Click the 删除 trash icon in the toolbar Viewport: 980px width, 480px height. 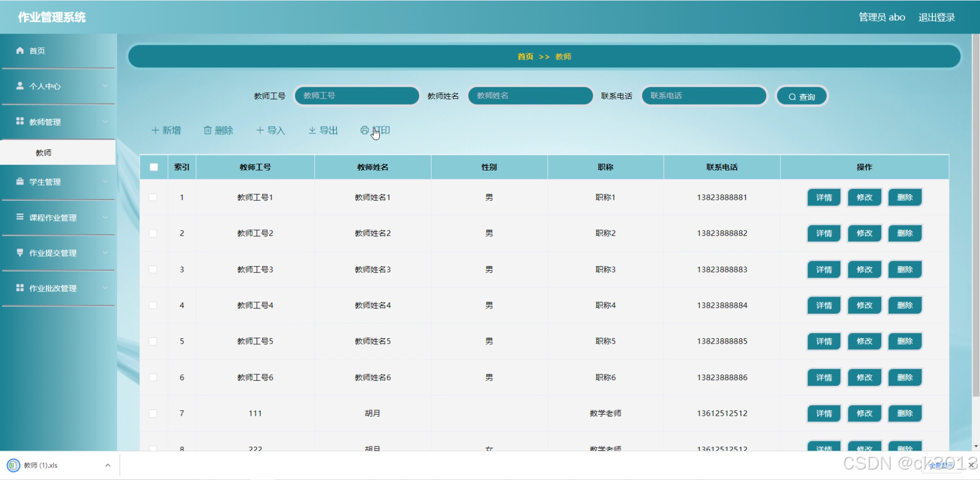click(x=208, y=130)
